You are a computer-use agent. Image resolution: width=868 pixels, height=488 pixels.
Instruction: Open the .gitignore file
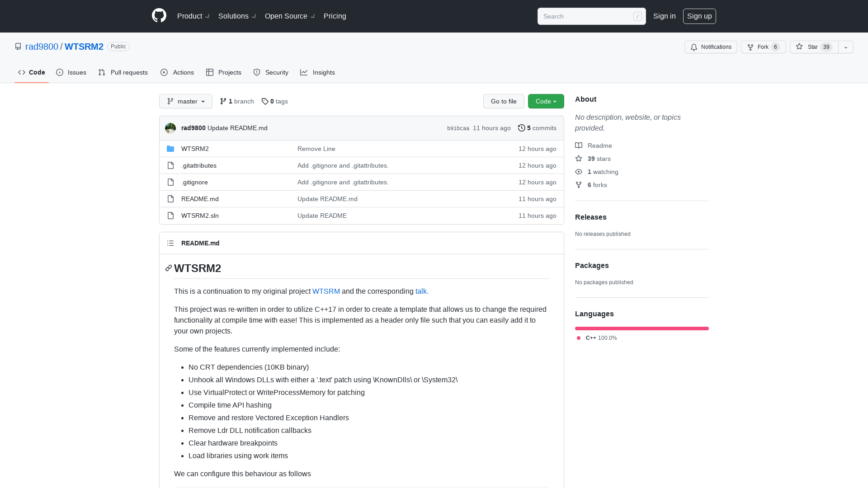pos(194,182)
